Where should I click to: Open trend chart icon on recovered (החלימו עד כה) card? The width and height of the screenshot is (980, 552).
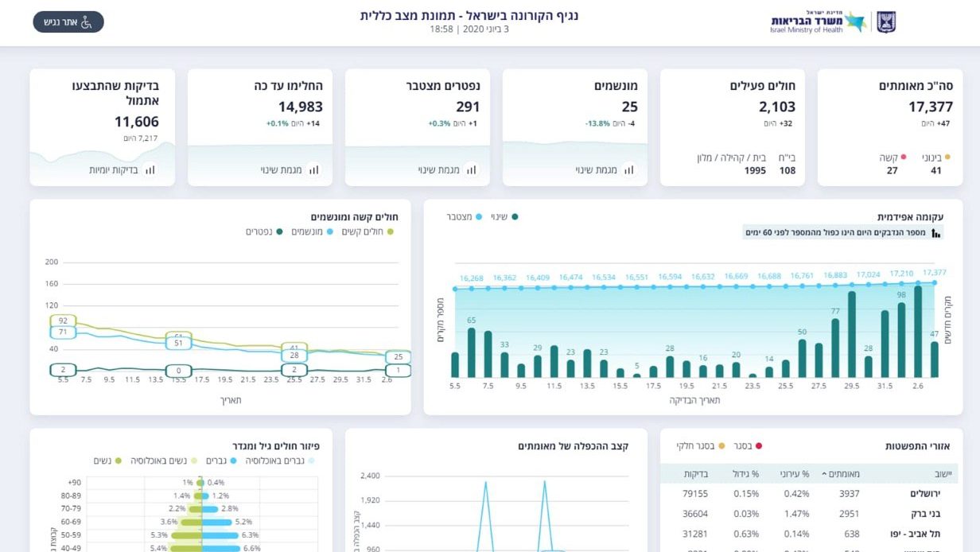(x=314, y=169)
